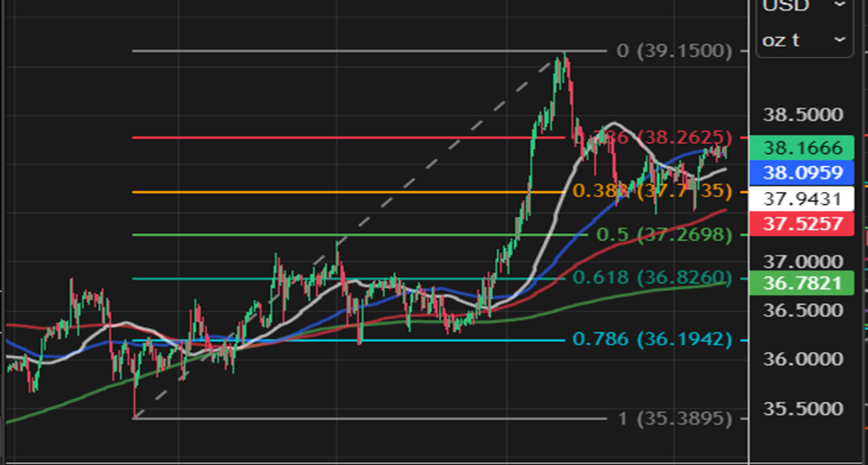Click the 0.5 (37.2698) Fibonacci label
The height and width of the screenshot is (465, 868).
pos(665,235)
